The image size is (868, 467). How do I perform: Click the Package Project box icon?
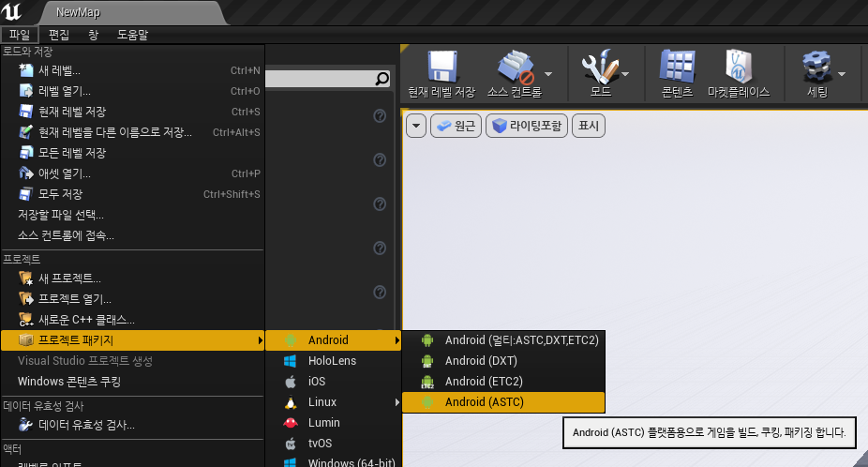coord(26,340)
